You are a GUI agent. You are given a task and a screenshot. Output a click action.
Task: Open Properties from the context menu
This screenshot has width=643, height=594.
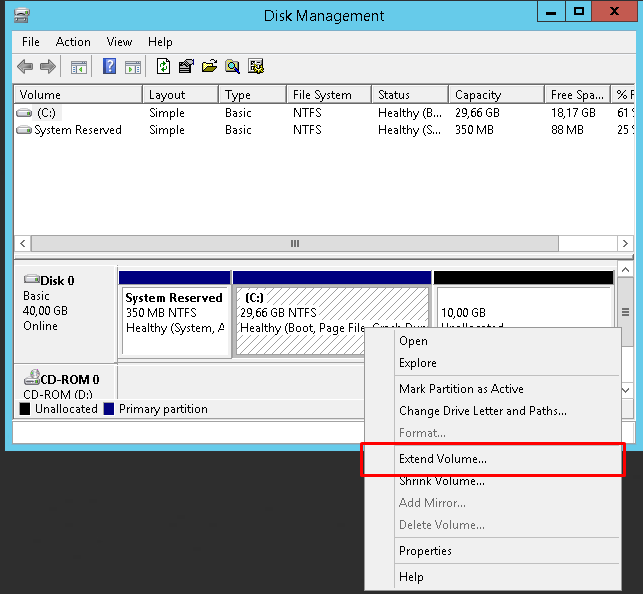(x=493, y=551)
